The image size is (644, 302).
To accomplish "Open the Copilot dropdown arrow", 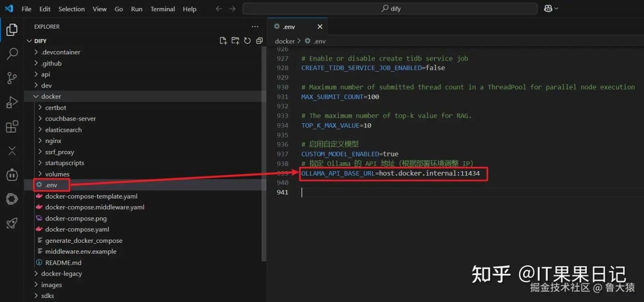I will coord(556,9).
